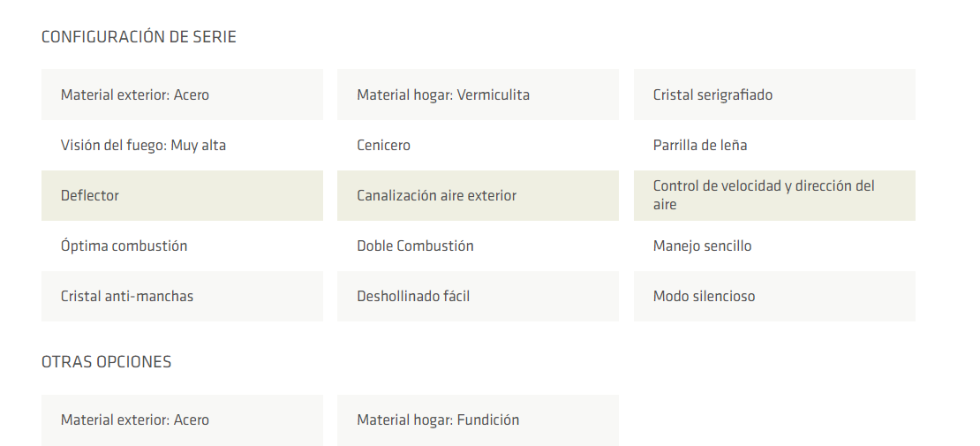The image size is (980, 446).
Task: Click the Modo silencioso feature
Action: click(774, 296)
